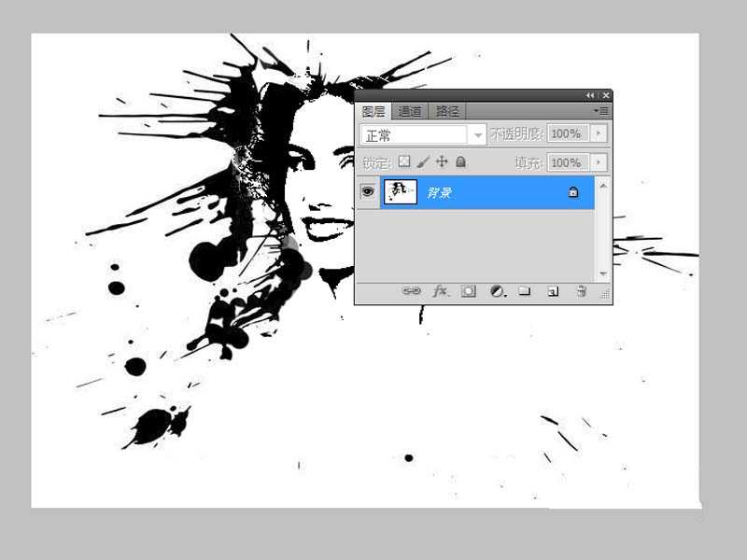Toggle lock image pixels brush icon
Image resolution: width=747 pixels, height=560 pixels.
pyautogui.click(x=423, y=162)
